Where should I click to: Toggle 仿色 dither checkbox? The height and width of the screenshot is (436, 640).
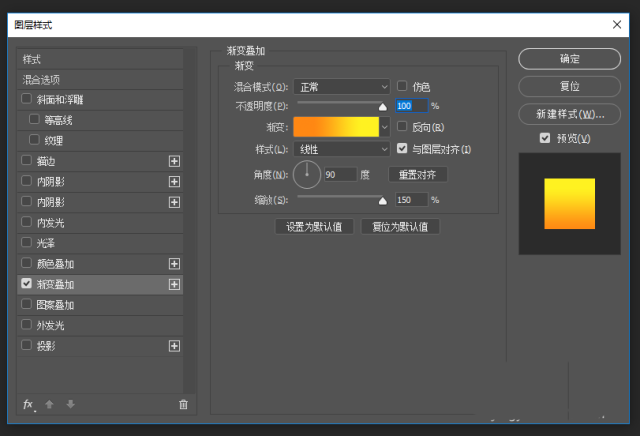(402, 86)
